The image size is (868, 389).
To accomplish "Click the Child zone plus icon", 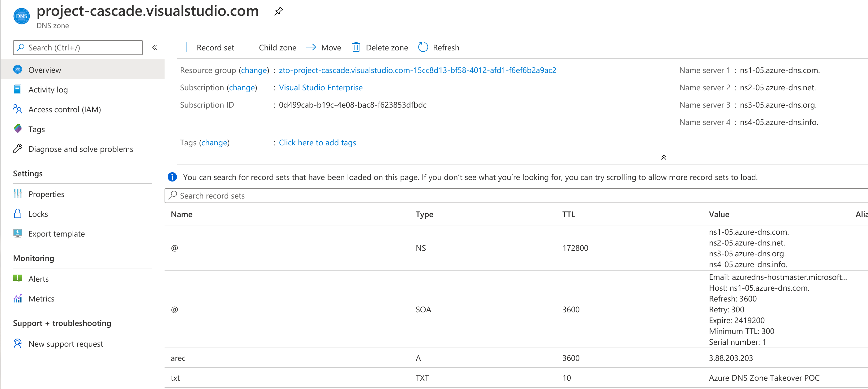I will (249, 48).
